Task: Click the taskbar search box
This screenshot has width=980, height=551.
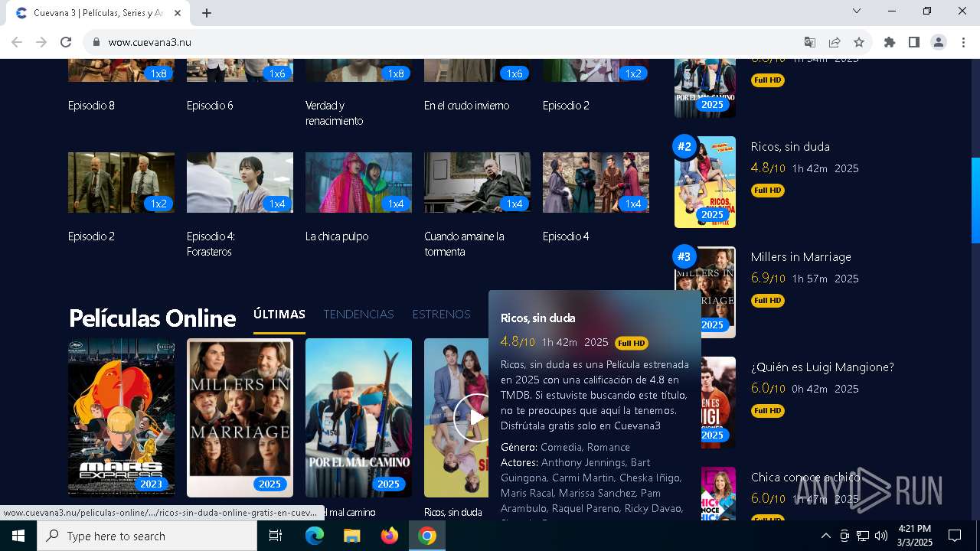Action: (147, 536)
